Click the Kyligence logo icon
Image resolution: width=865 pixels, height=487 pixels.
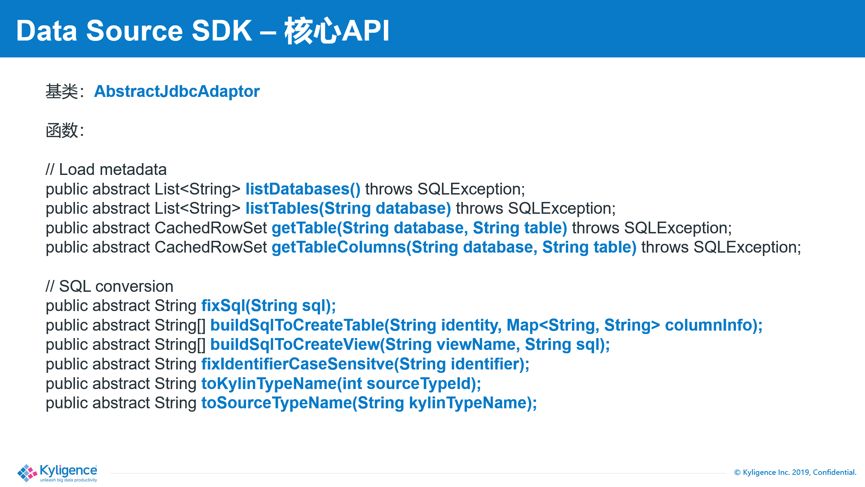pos(27,473)
